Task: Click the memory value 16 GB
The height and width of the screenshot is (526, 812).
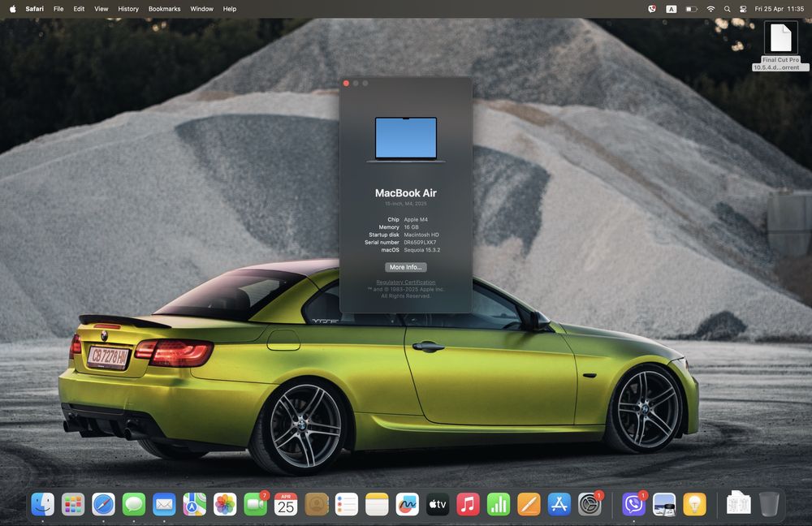Action: click(x=411, y=227)
